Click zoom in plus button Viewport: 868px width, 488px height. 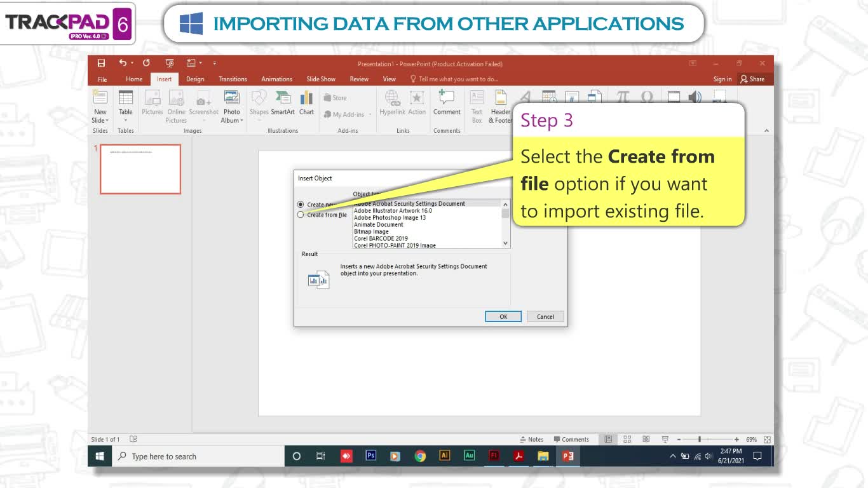pyautogui.click(x=736, y=439)
